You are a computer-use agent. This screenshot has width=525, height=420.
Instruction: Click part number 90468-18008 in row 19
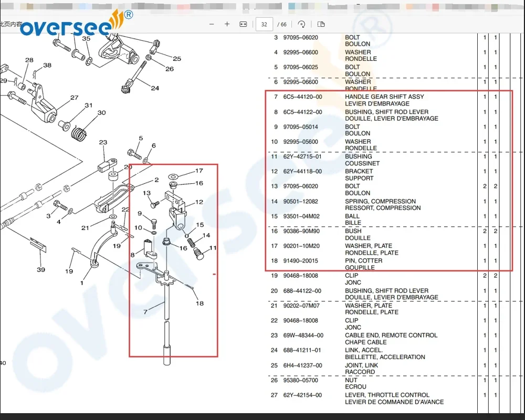click(301, 276)
